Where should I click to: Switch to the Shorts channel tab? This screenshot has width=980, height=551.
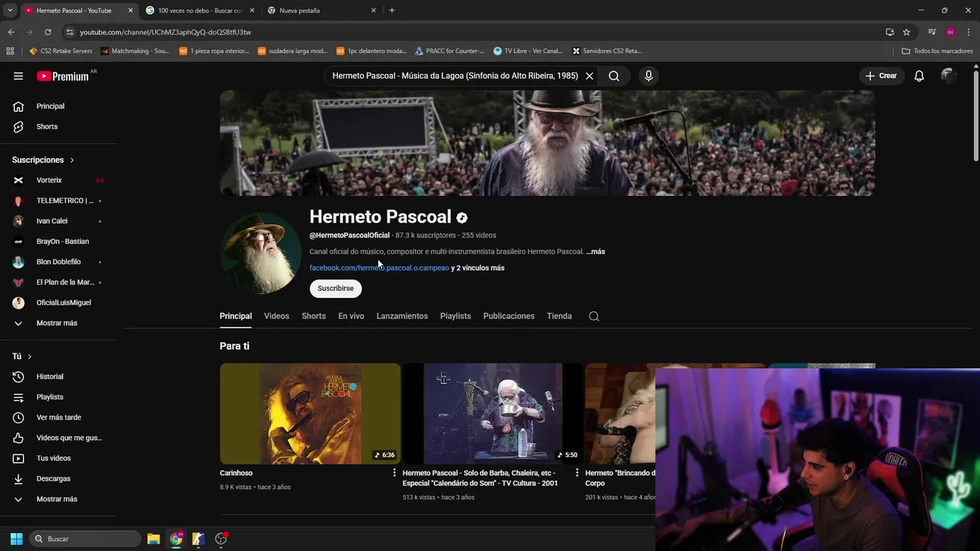313,316
